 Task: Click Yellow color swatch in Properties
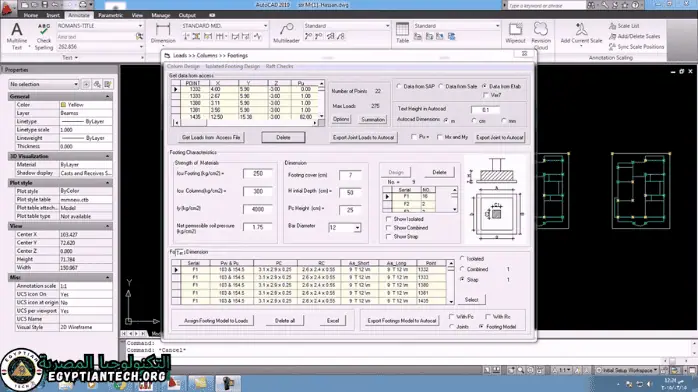(x=63, y=105)
